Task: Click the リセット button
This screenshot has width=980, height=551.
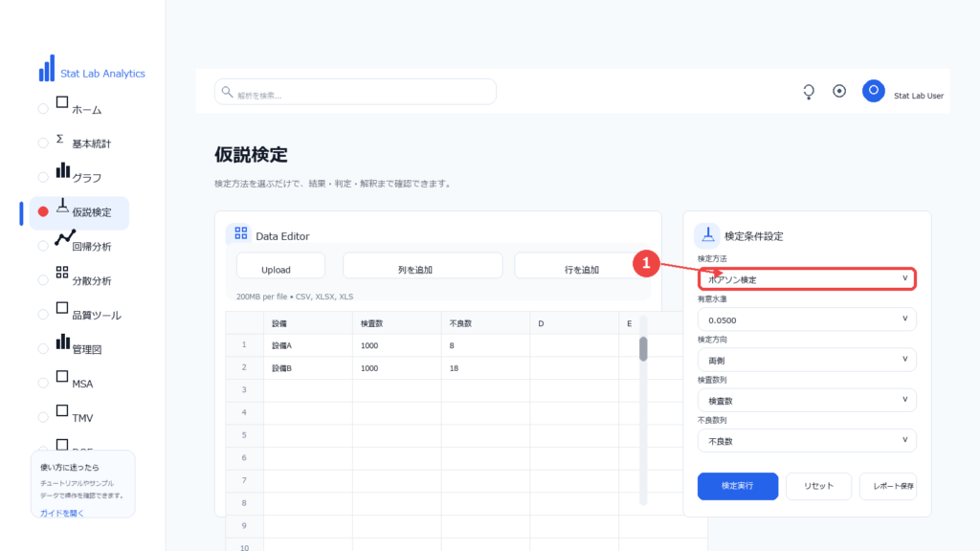Action: point(818,486)
